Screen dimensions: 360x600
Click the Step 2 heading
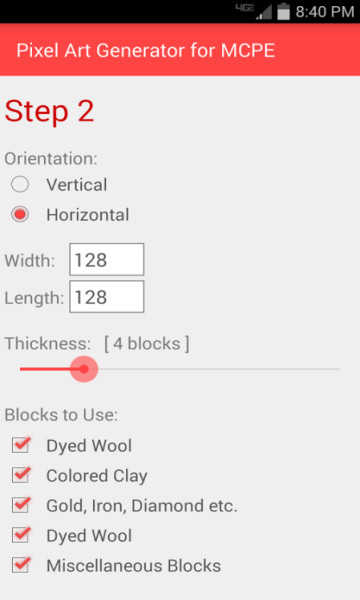pos(49,111)
